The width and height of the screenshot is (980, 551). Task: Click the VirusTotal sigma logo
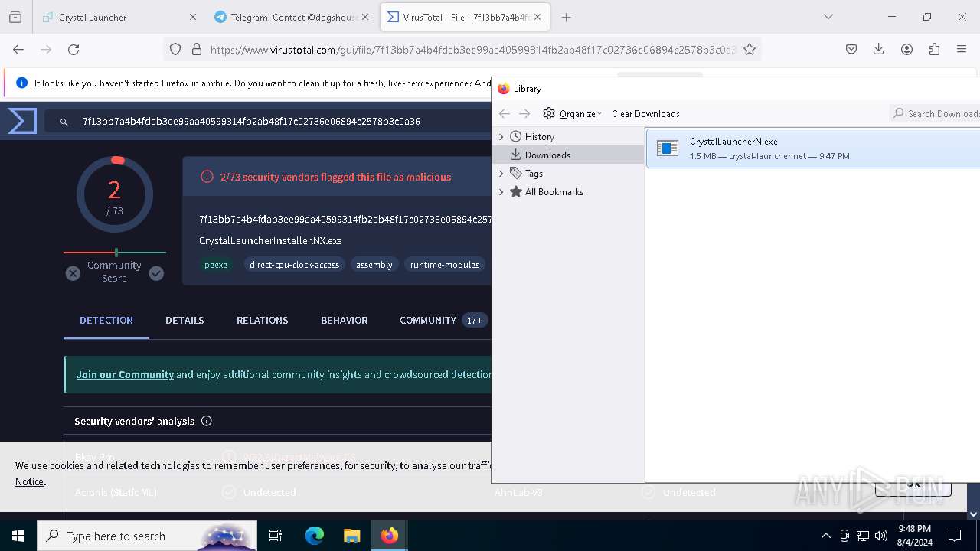pos(22,121)
